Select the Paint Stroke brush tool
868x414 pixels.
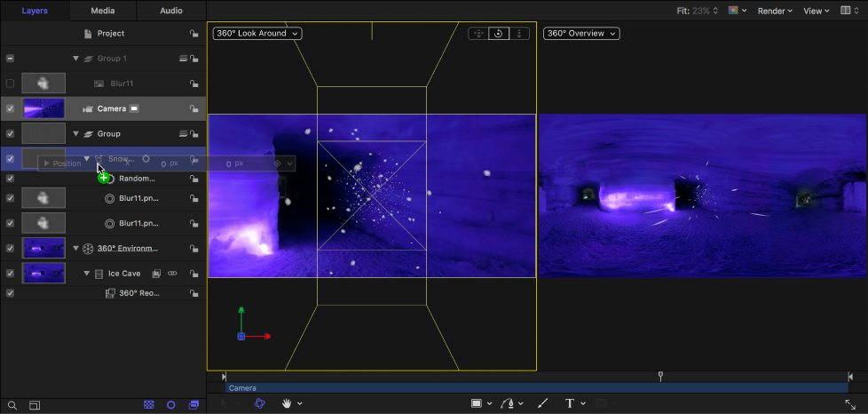pos(542,403)
